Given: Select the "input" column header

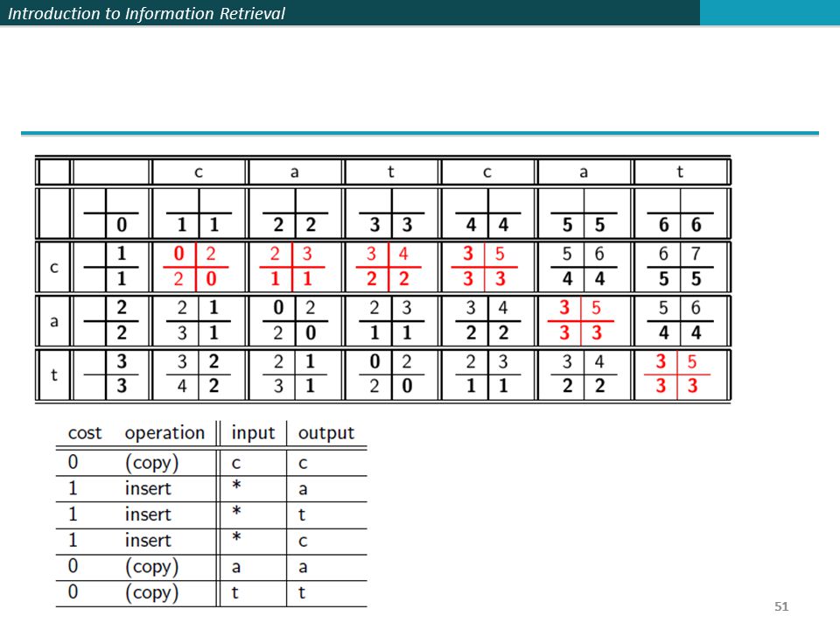Looking at the screenshot, I should 253,433.
